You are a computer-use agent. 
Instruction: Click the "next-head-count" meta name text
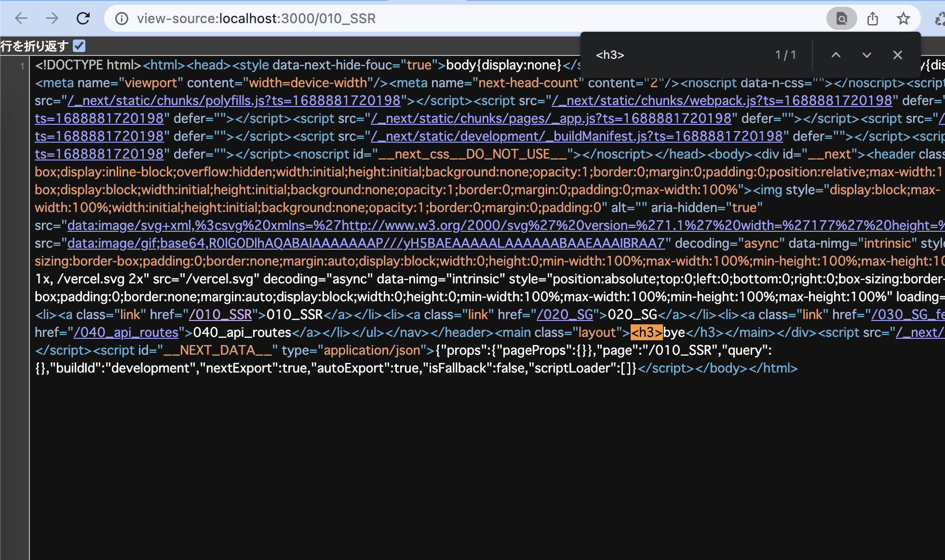pos(528,82)
